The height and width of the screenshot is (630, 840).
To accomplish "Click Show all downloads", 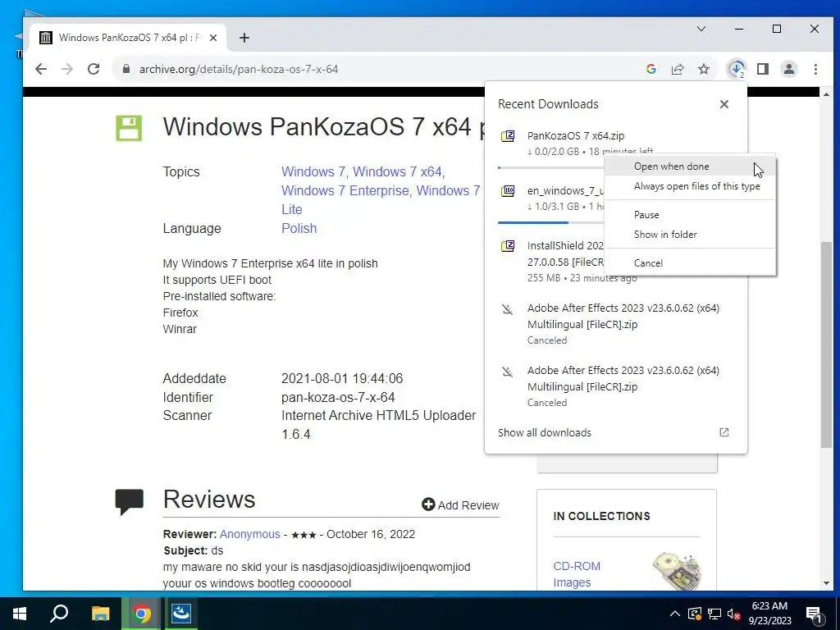I will click(x=545, y=433).
